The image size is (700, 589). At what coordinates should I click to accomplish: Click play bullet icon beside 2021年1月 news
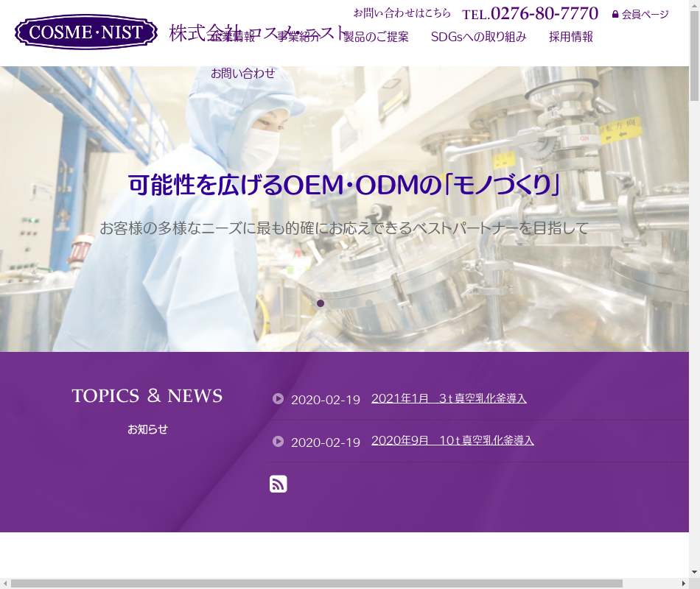point(278,399)
